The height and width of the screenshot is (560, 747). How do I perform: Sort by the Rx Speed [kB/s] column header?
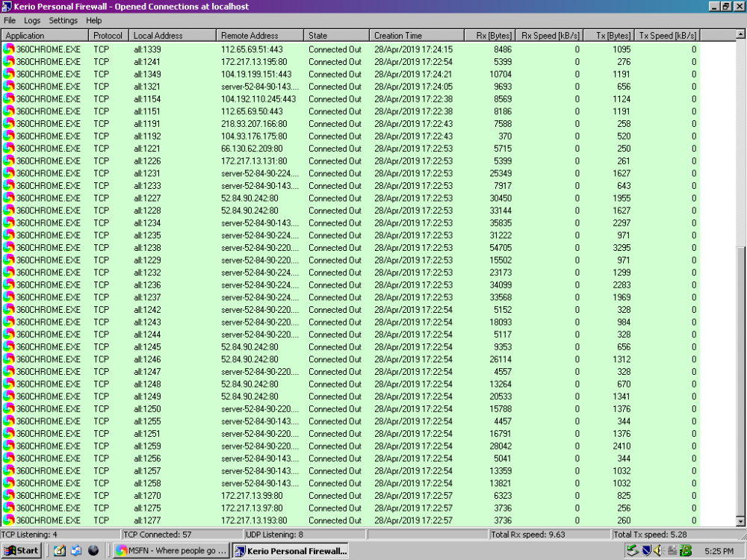[x=549, y=36]
